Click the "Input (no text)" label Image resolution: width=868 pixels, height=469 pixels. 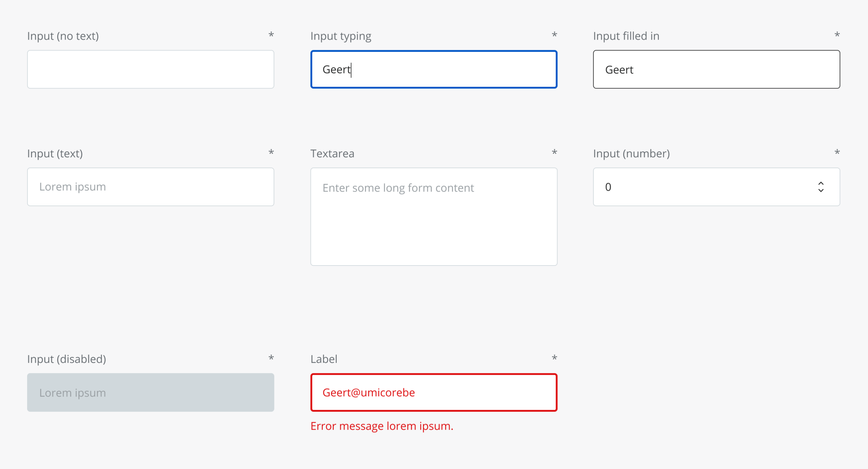(x=63, y=36)
